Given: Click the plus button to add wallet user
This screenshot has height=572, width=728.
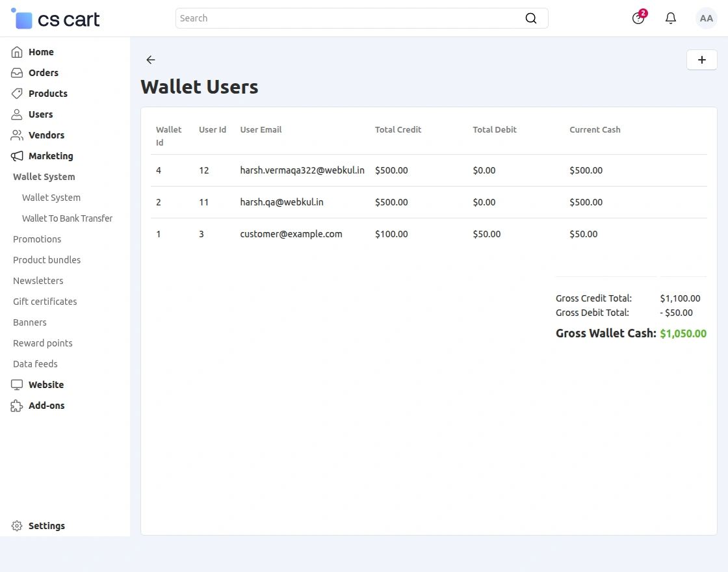Looking at the screenshot, I should 701,60.
